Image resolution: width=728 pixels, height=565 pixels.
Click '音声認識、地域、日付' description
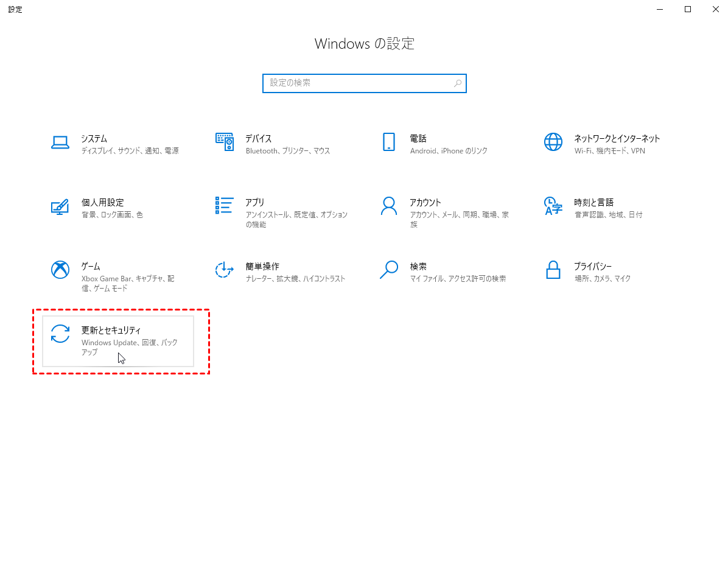point(608,214)
